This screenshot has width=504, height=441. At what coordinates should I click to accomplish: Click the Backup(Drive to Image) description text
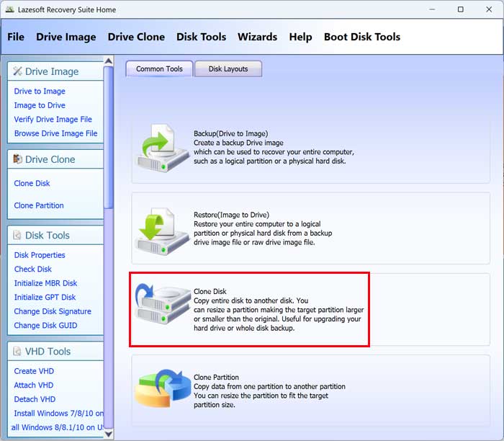[274, 147]
